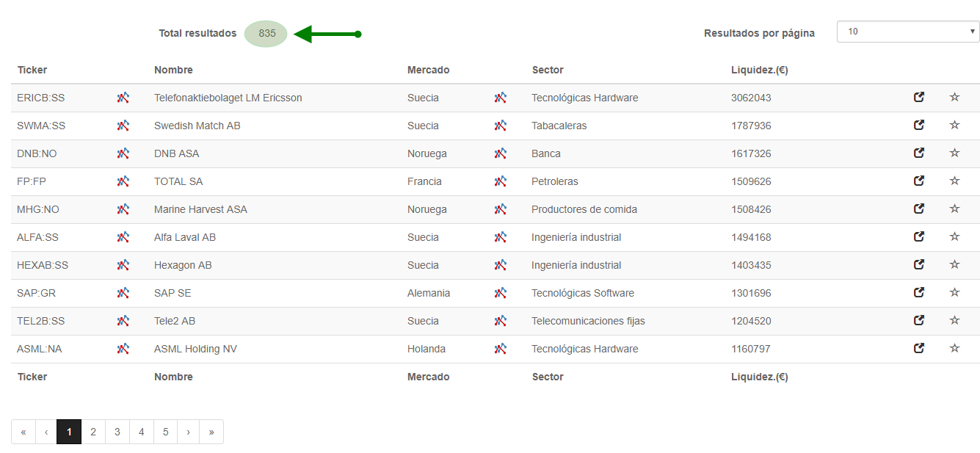Click sector chart icon beside Tecnológicas Software

click(501, 293)
